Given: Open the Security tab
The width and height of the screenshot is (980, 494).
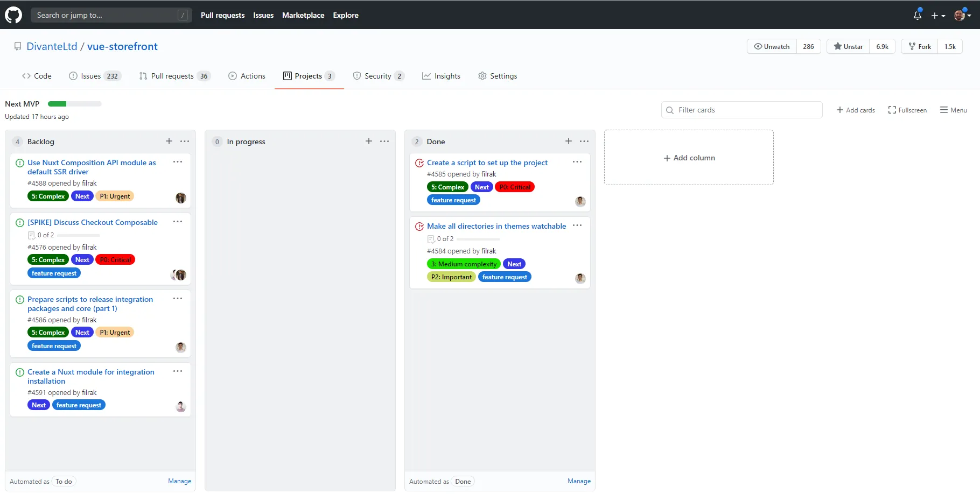Looking at the screenshot, I should coord(378,76).
